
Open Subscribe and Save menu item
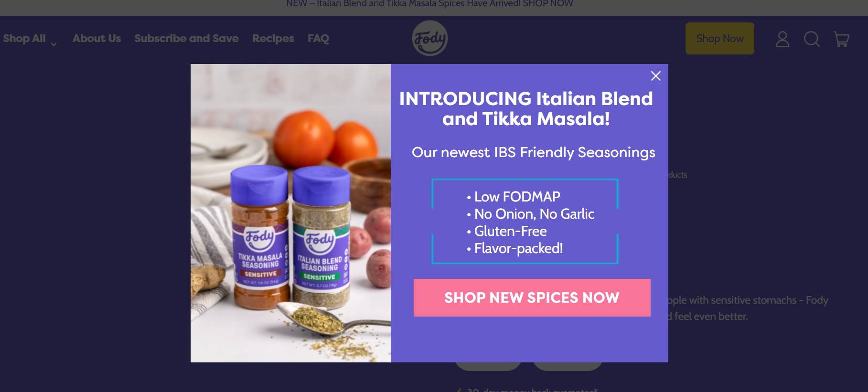(x=186, y=38)
